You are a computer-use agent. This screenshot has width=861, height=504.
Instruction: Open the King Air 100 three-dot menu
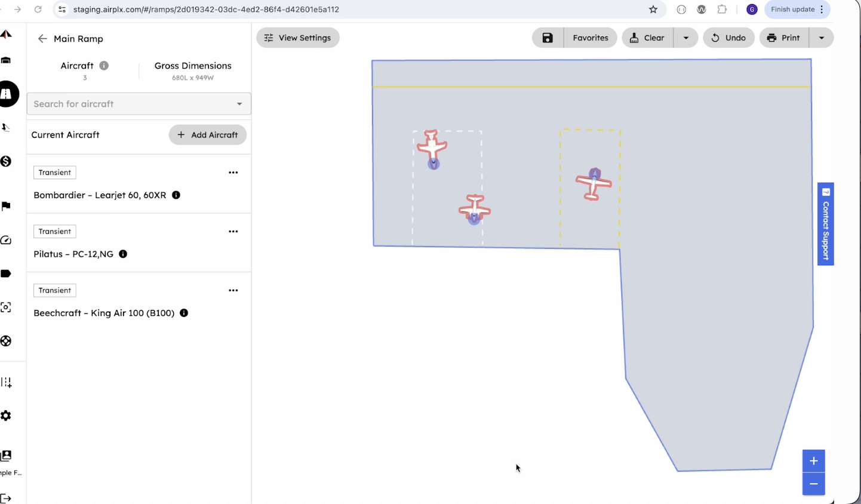pos(233,290)
